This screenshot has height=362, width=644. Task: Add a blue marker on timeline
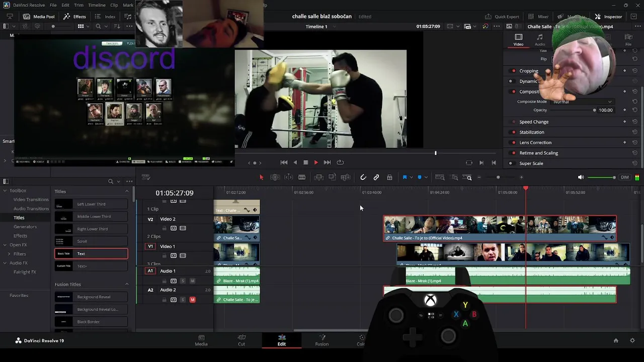[x=420, y=177]
